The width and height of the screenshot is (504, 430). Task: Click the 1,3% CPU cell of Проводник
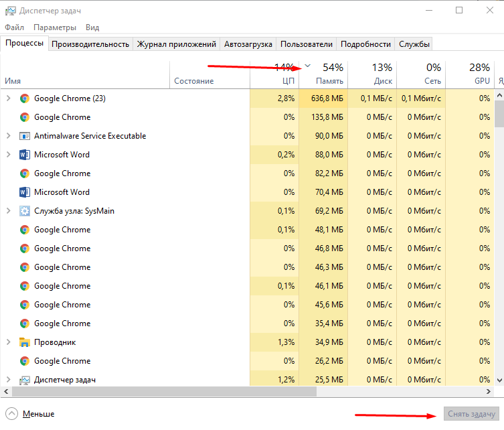coord(274,342)
